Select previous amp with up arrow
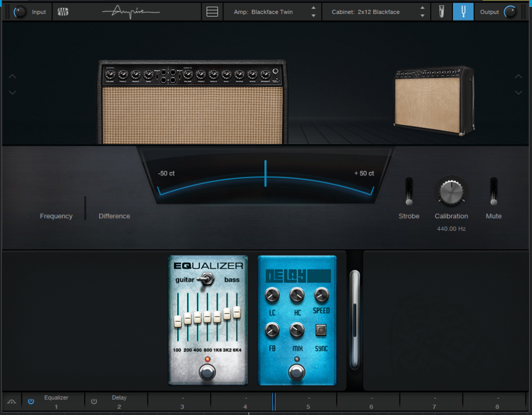532x415 pixels. 313,8
